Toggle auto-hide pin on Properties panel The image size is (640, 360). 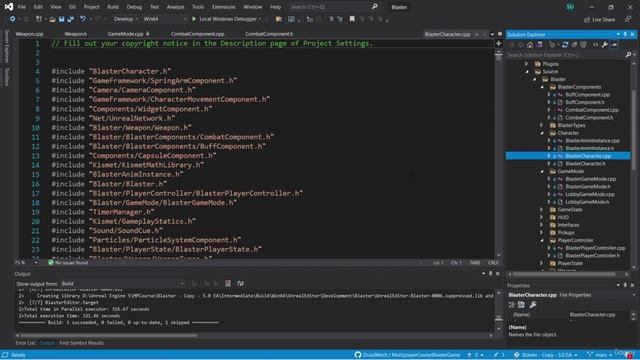[625, 285]
